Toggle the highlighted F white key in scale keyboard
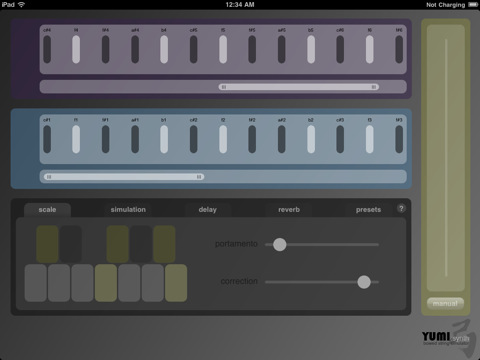 [106, 283]
